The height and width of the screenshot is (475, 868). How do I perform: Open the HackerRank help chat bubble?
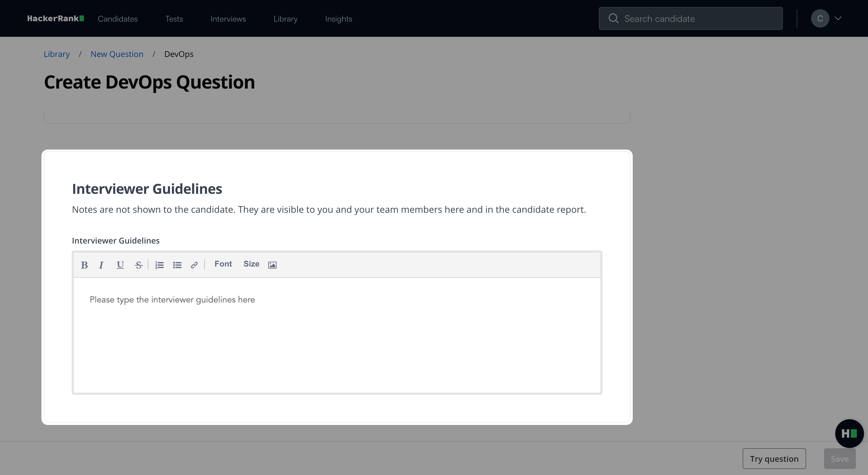point(849,433)
